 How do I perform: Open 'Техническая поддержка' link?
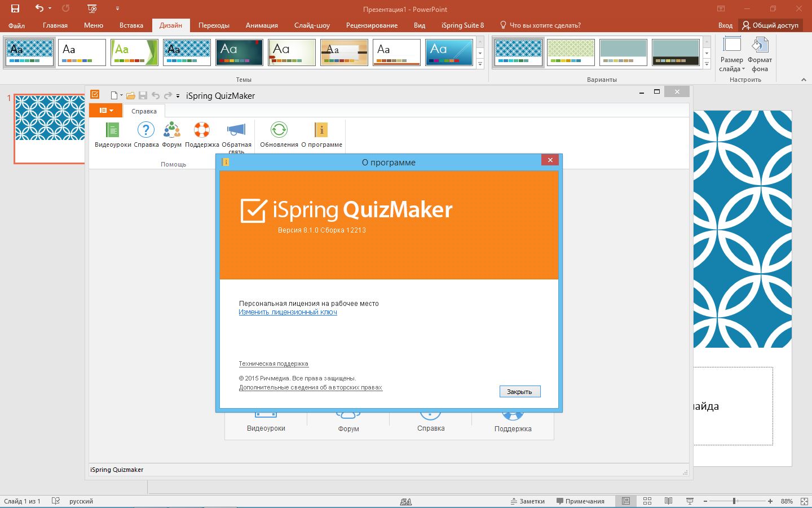coord(273,364)
